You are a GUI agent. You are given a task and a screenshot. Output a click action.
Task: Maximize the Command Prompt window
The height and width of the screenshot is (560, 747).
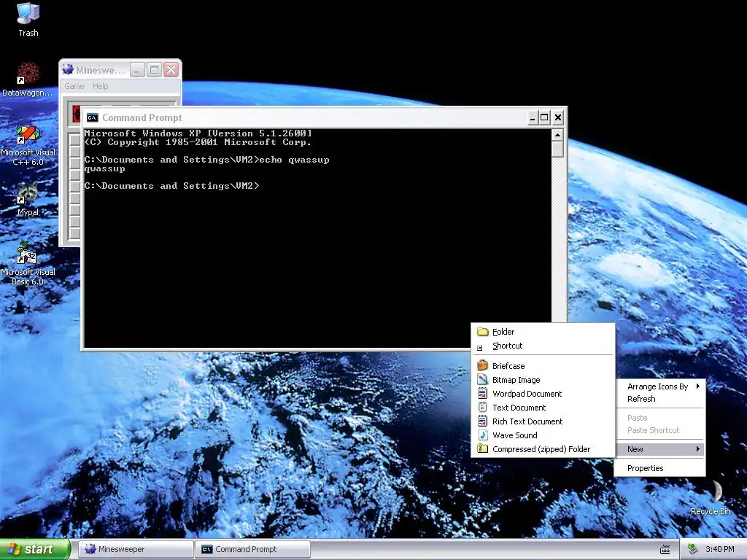coord(544,117)
